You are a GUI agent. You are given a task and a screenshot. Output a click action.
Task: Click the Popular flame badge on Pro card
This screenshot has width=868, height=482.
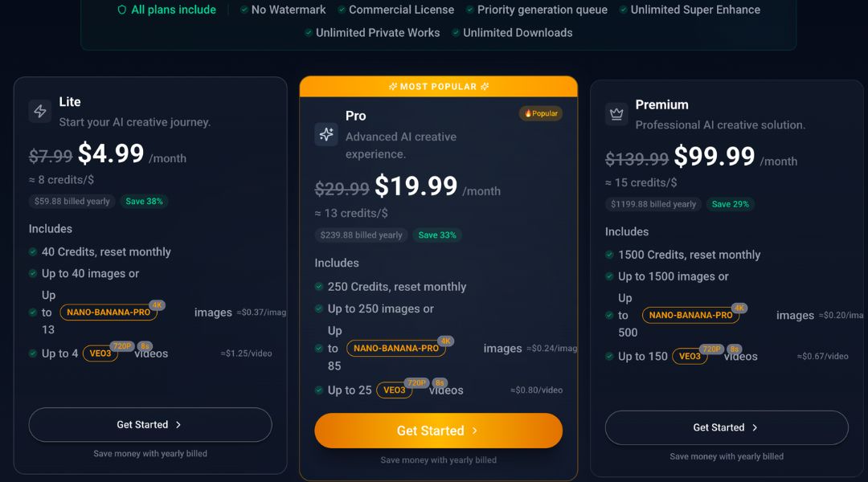click(x=541, y=113)
